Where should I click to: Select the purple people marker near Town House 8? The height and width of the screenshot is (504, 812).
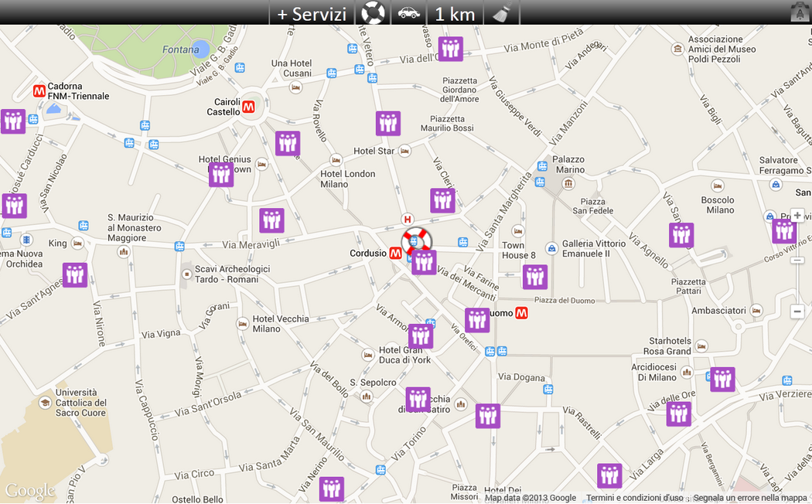[534, 277]
